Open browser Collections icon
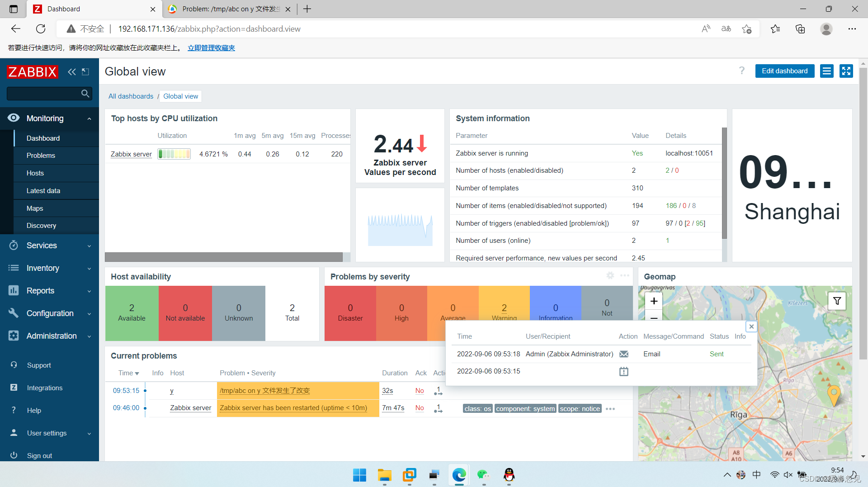 click(800, 29)
